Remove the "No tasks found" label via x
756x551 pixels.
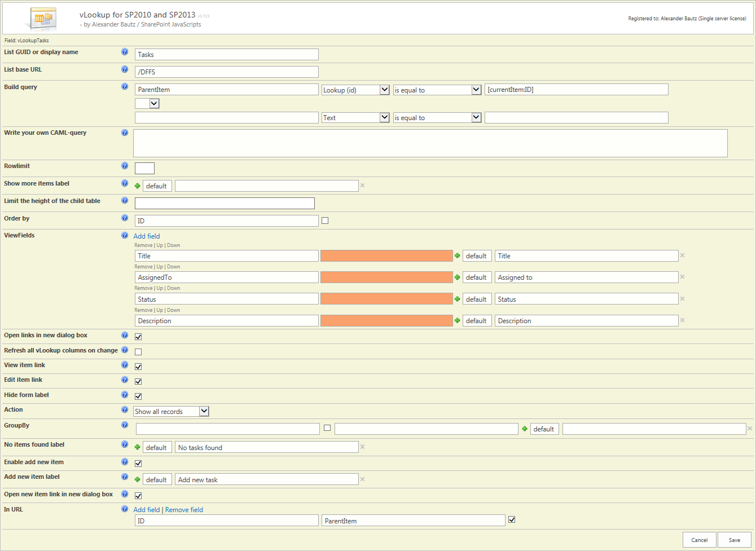[362, 446]
